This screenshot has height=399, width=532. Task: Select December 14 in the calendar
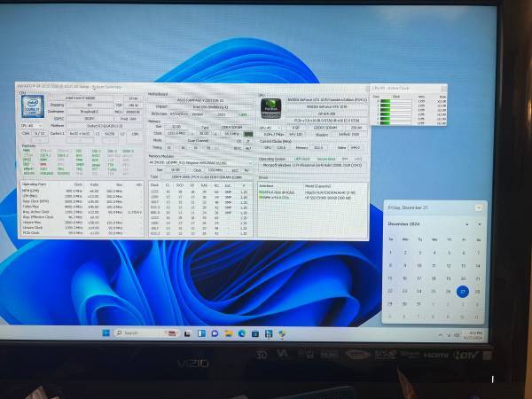tap(477, 266)
